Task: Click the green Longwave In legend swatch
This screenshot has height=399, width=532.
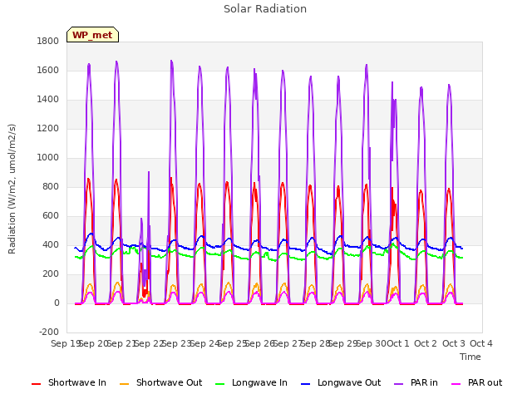Action: pyautogui.click(x=219, y=384)
